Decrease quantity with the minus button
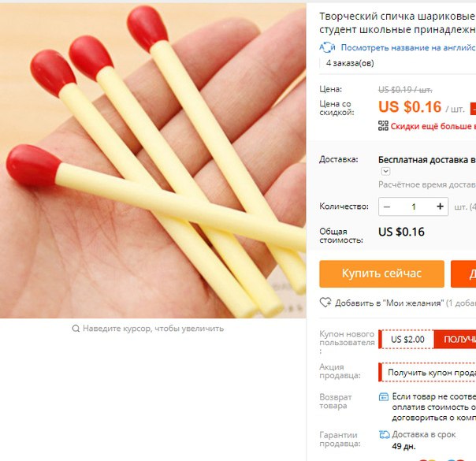The image size is (476, 461). pos(387,206)
